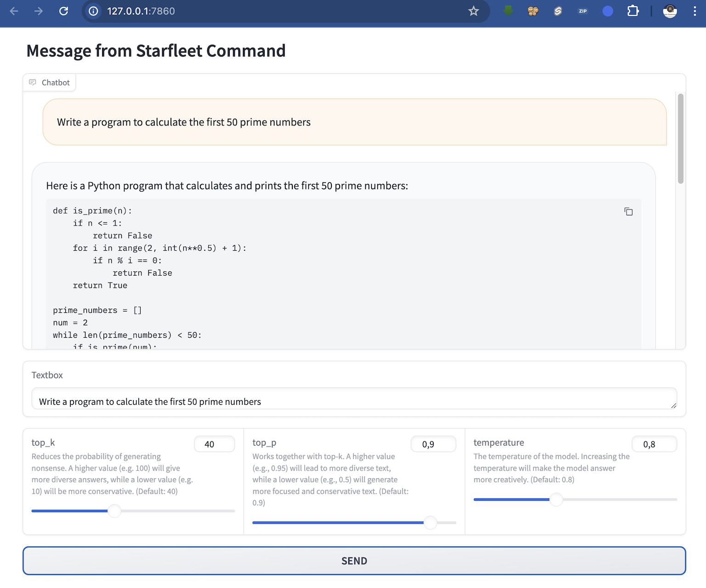Reload the page with the refresh button
This screenshot has width=706, height=588.
pos(64,11)
